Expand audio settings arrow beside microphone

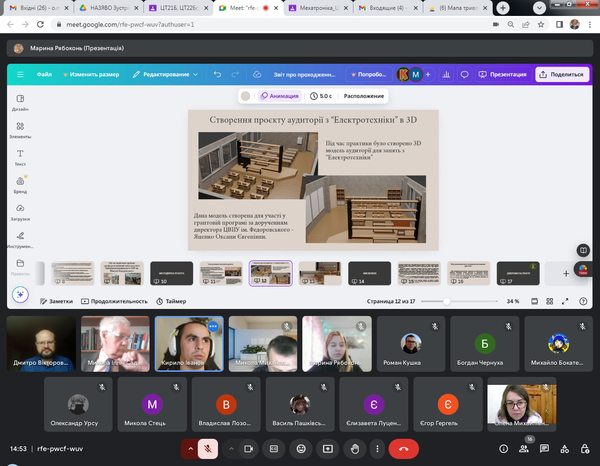(188, 450)
